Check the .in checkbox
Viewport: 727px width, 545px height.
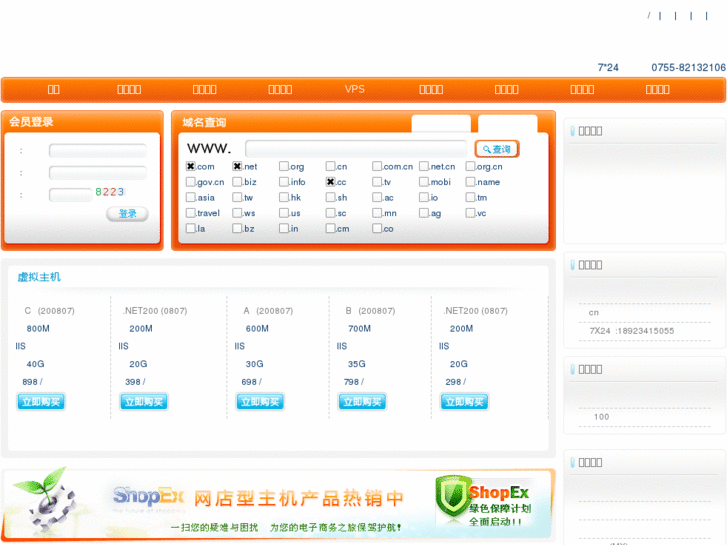[x=284, y=228]
